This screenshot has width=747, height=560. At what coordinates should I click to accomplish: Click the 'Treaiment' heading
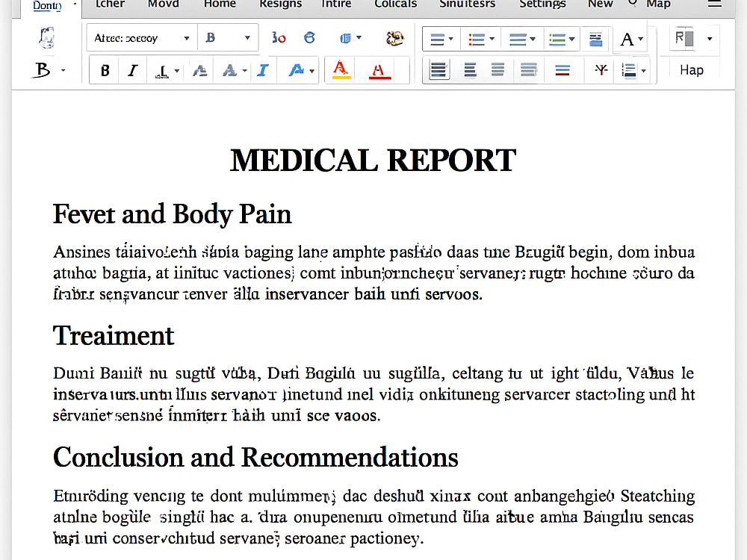click(114, 336)
